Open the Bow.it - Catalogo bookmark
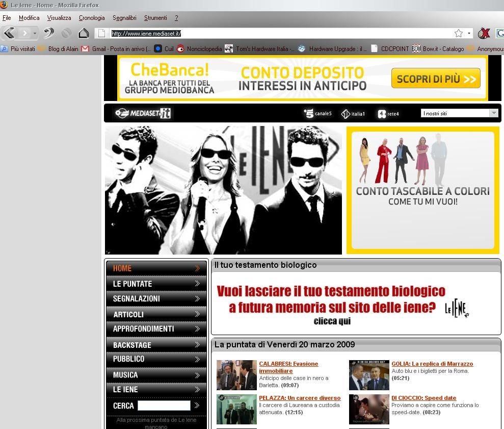Image resolution: width=504 pixels, height=429 pixels. point(438,49)
